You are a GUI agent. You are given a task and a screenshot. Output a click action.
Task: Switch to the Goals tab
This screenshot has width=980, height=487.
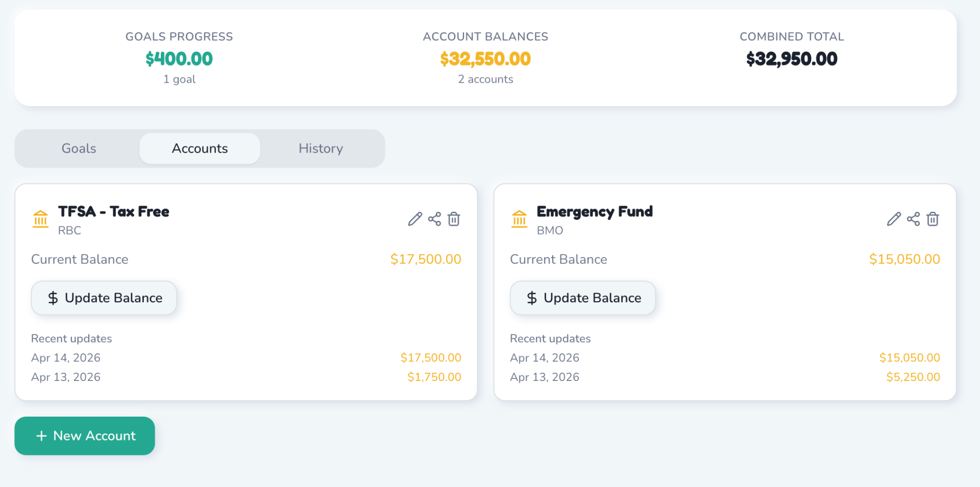click(x=79, y=148)
